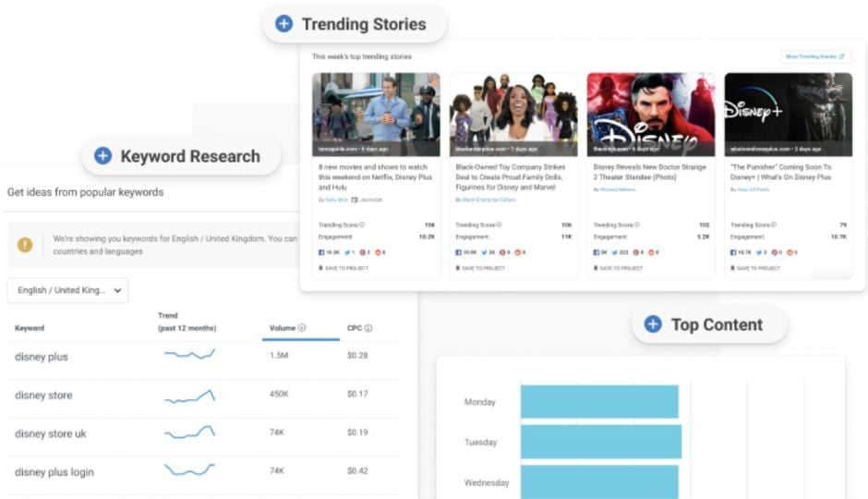The height and width of the screenshot is (499, 868).
Task: Open the Doctor Strange Disney thumbnail
Action: pos(651,115)
